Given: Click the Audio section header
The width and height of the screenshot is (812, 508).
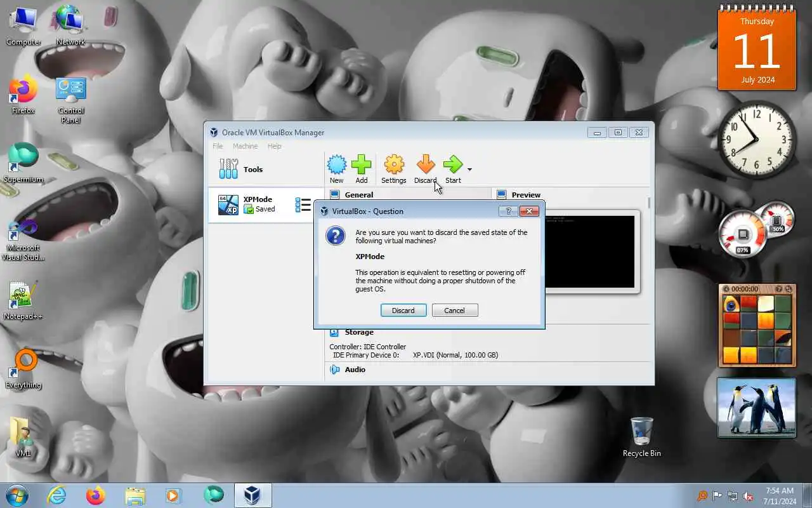Looking at the screenshot, I should (355, 370).
